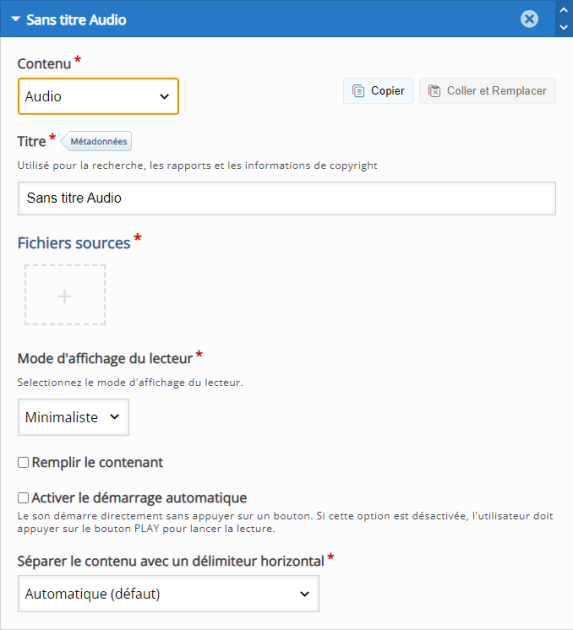This screenshot has width=573, height=630.
Task: Click the Copier button label
Action: point(387,91)
